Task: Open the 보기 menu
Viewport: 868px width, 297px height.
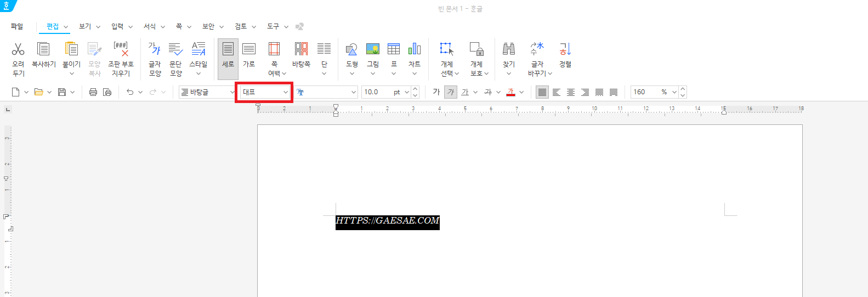Action: point(85,26)
